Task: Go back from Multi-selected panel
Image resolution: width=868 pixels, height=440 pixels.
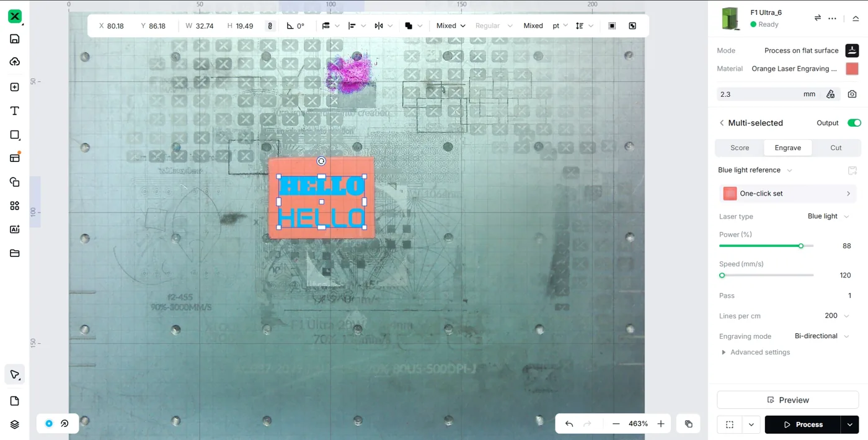Action: (x=722, y=123)
